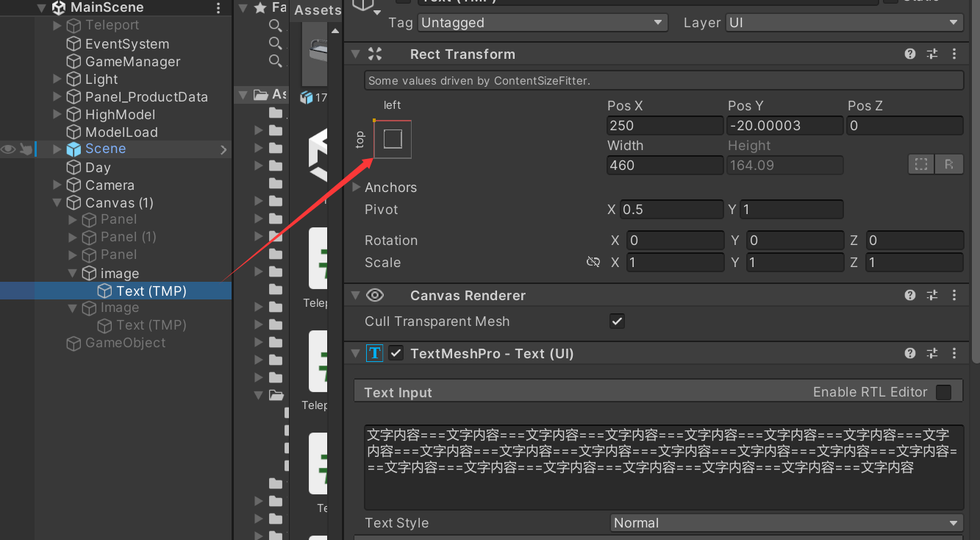This screenshot has height=540, width=980.
Task: Click the Day object cube icon
Action: (x=74, y=168)
